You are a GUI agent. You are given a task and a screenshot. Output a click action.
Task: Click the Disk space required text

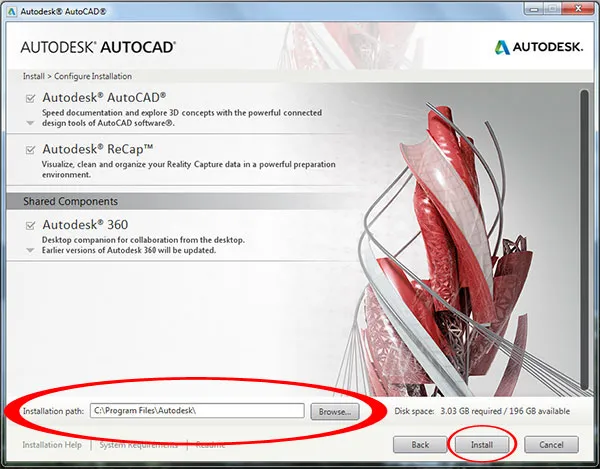pos(482,411)
